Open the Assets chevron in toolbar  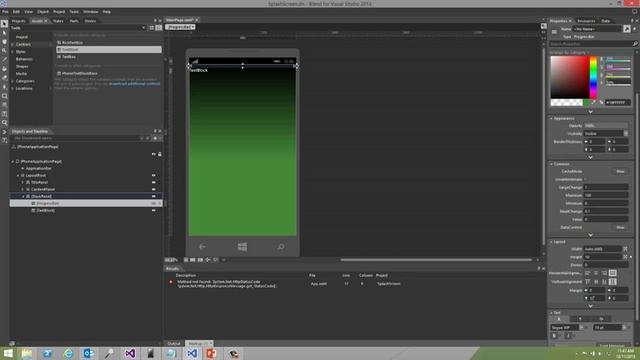pyautogui.click(x=4, y=132)
